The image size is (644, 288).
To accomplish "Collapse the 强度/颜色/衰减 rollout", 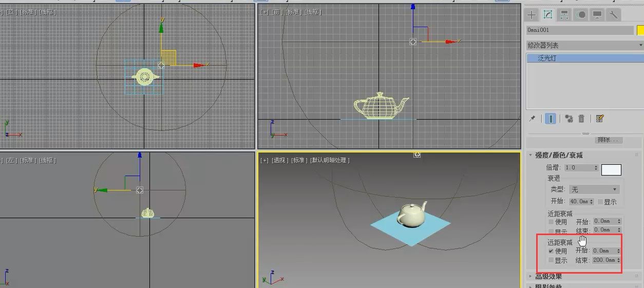I will click(x=559, y=155).
